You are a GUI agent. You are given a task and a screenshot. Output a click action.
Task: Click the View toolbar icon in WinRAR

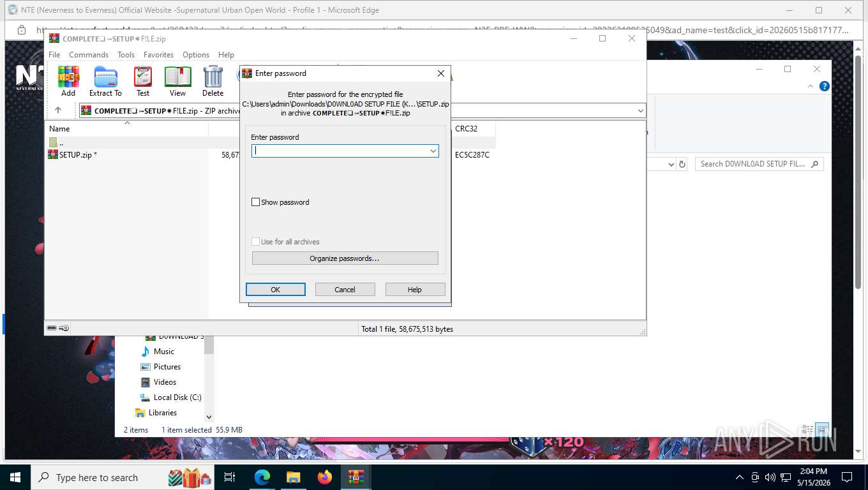coord(177,81)
